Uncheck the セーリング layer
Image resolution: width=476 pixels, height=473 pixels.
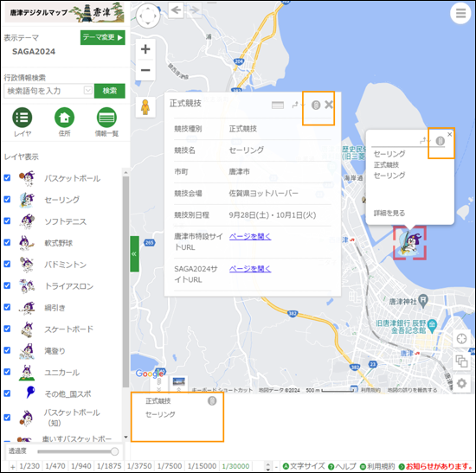(7, 200)
